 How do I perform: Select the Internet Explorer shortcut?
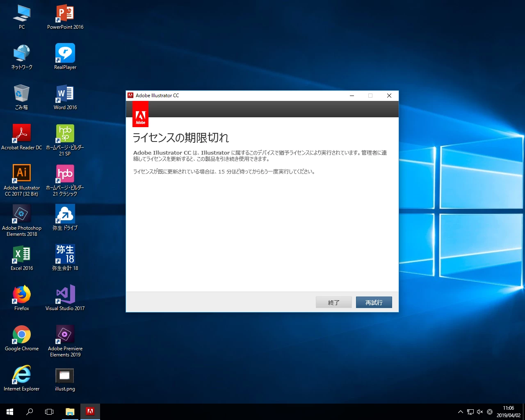click(22, 378)
